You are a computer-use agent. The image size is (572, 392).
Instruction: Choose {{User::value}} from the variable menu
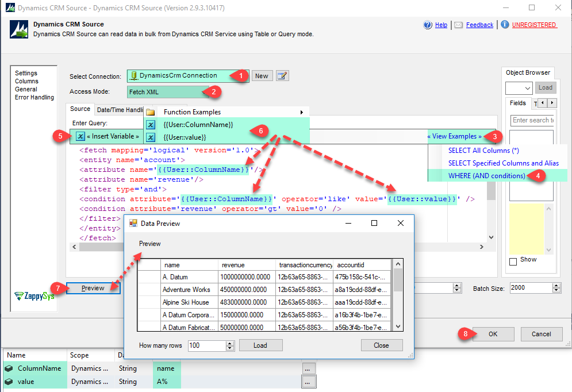point(185,137)
